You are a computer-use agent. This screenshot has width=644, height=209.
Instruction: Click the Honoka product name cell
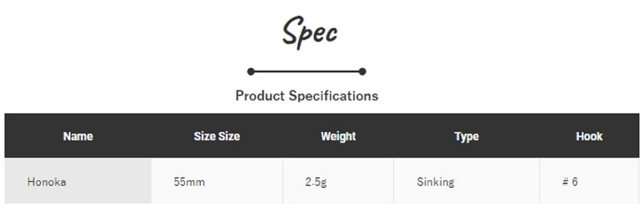(47, 182)
